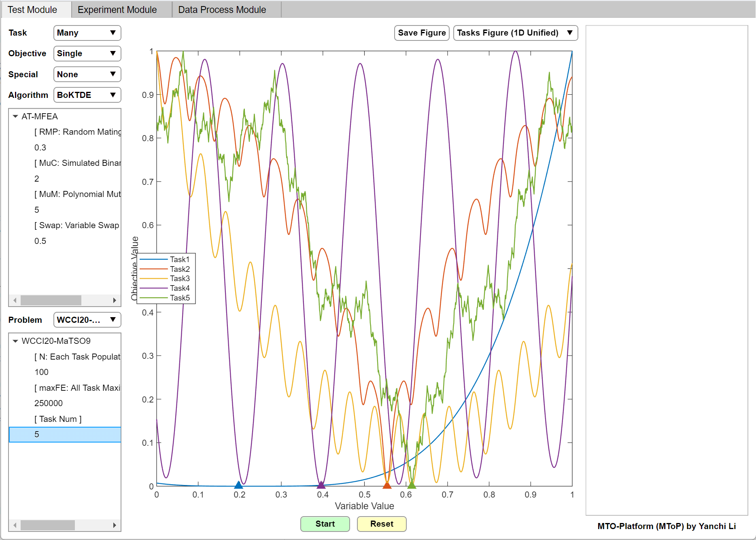Click the Task2 legend entry
The height and width of the screenshot is (540, 756).
pos(165,269)
